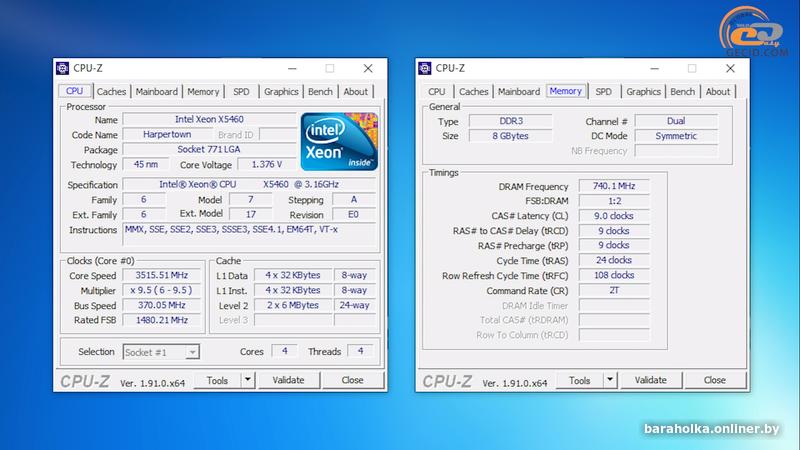Click the CPU-Z app icon in left window title bar
This screenshot has height=450, width=800.
[62, 68]
